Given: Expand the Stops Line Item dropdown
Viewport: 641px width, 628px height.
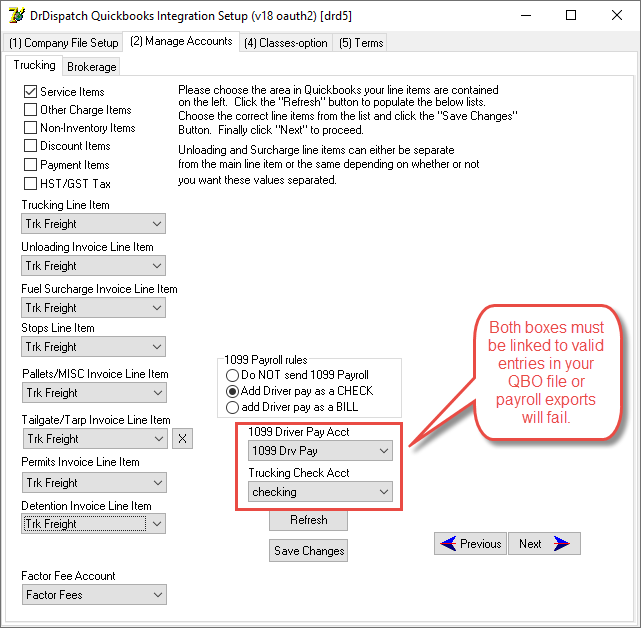Looking at the screenshot, I should 94,347.
